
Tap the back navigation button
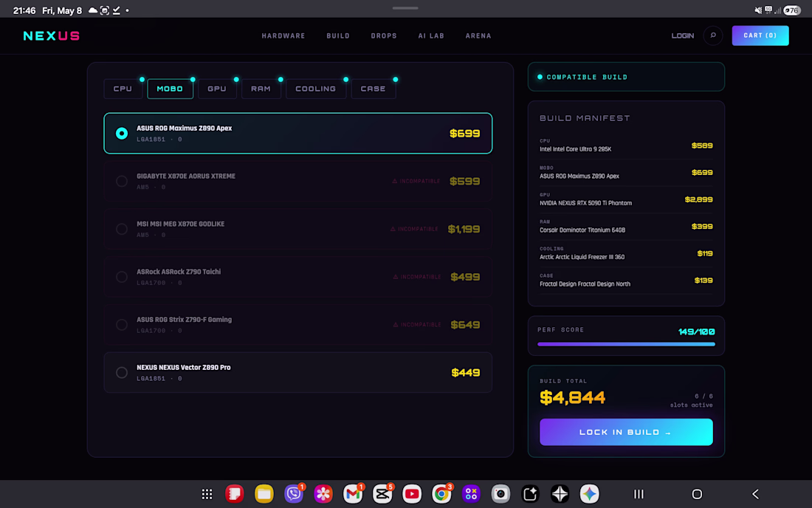pos(756,494)
